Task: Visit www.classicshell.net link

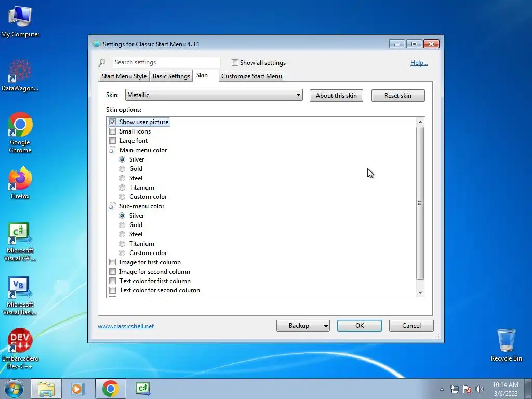Action: pos(126,326)
